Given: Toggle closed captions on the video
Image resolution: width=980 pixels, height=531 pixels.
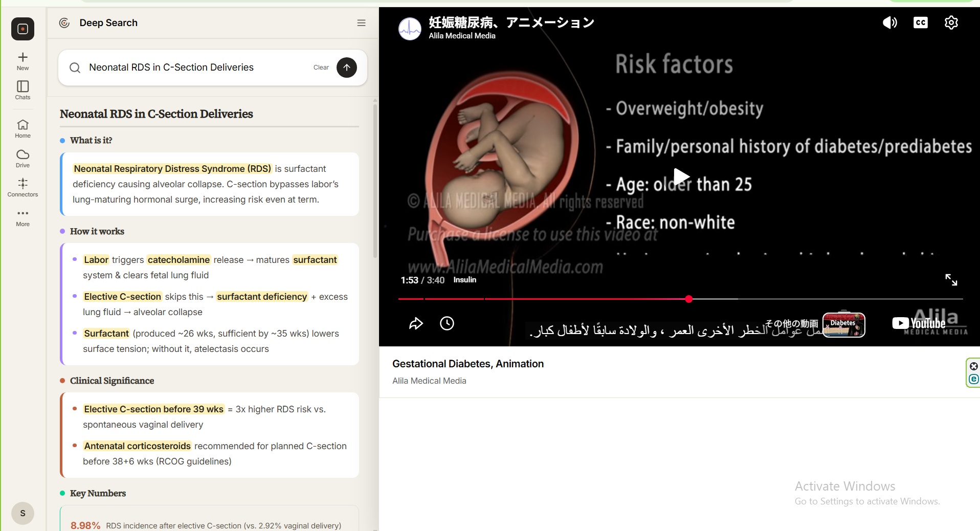Looking at the screenshot, I should click(x=921, y=23).
